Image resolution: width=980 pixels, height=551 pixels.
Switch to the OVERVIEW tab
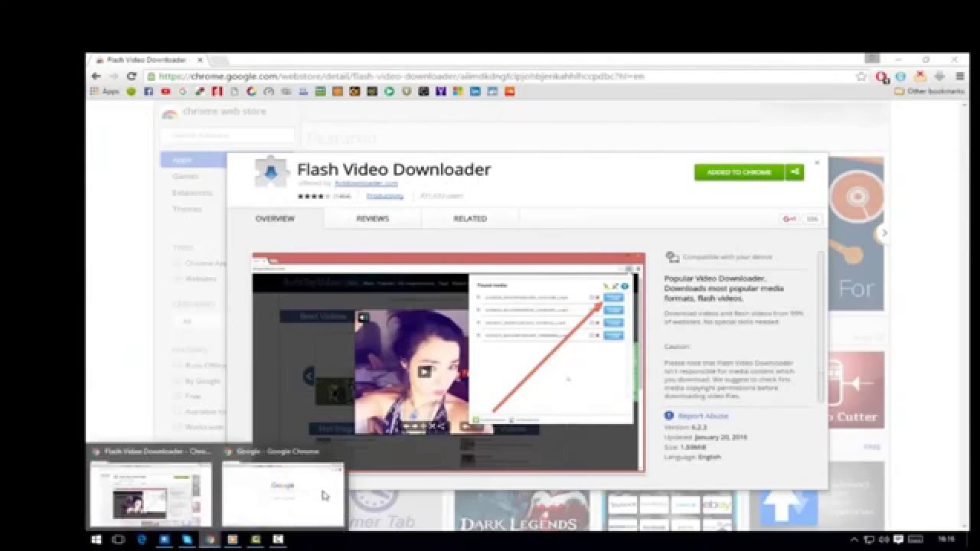coord(275,219)
